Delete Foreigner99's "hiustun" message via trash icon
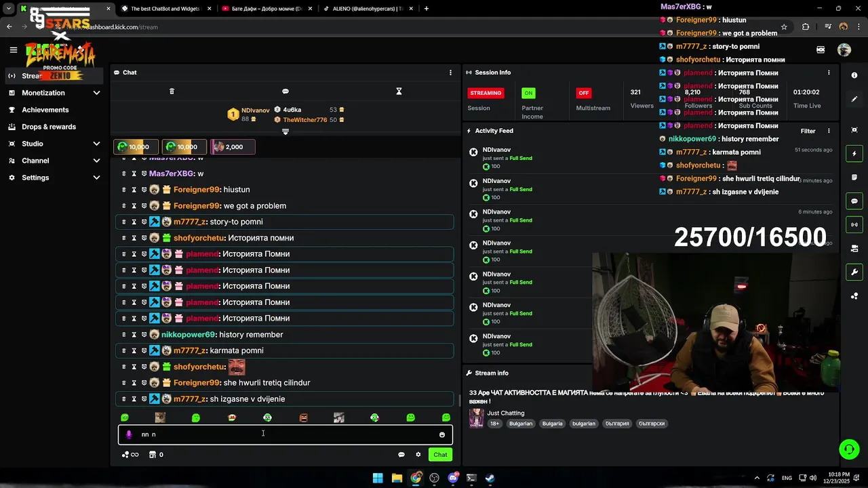This screenshot has width=868, height=488. (x=123, y=190)
